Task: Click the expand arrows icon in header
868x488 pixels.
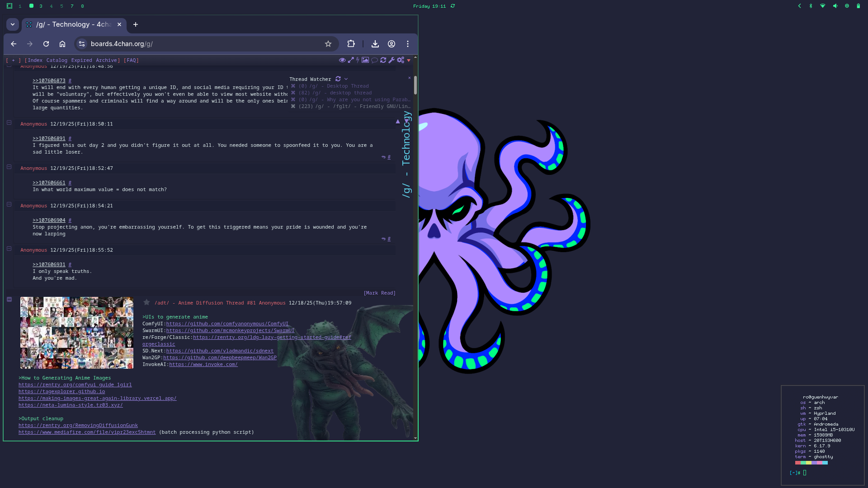Action: [351, 60]
